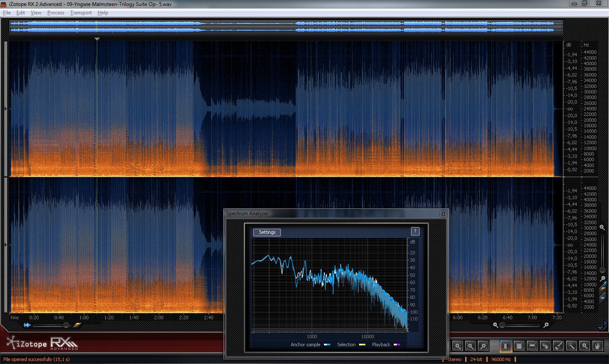Select the lasso selection tool

(545, 346)
